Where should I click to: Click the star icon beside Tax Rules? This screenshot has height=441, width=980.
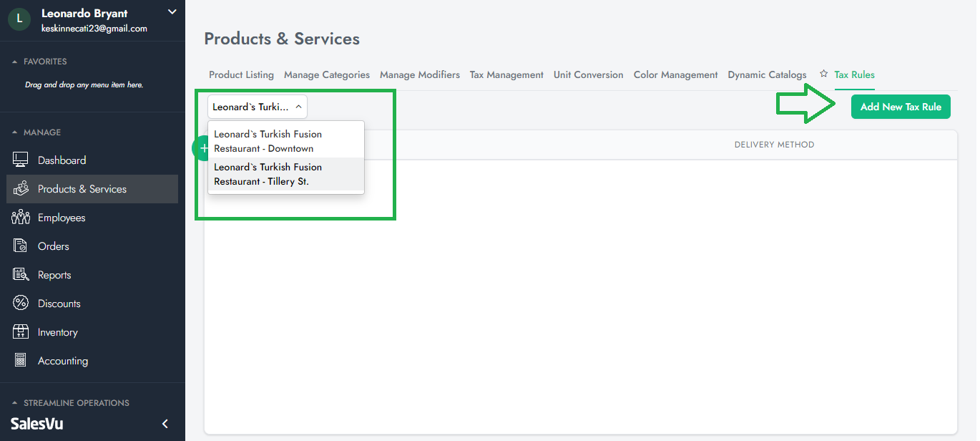pyautogui.click(x=823, y=74)
